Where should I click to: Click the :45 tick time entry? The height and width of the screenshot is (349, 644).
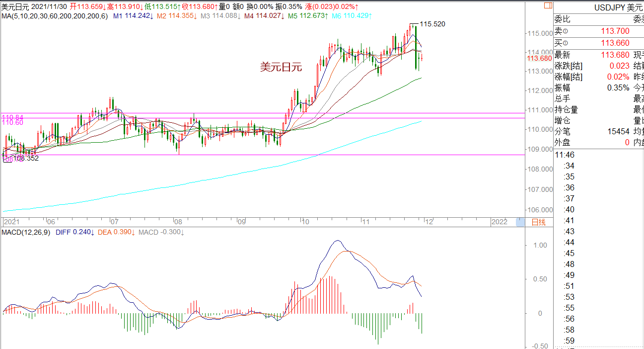point(569,254)
